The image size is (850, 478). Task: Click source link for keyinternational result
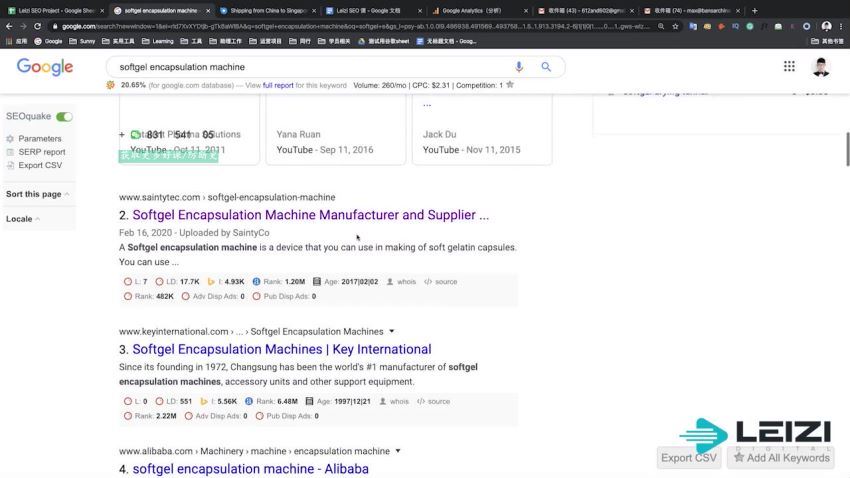[439, 402]
